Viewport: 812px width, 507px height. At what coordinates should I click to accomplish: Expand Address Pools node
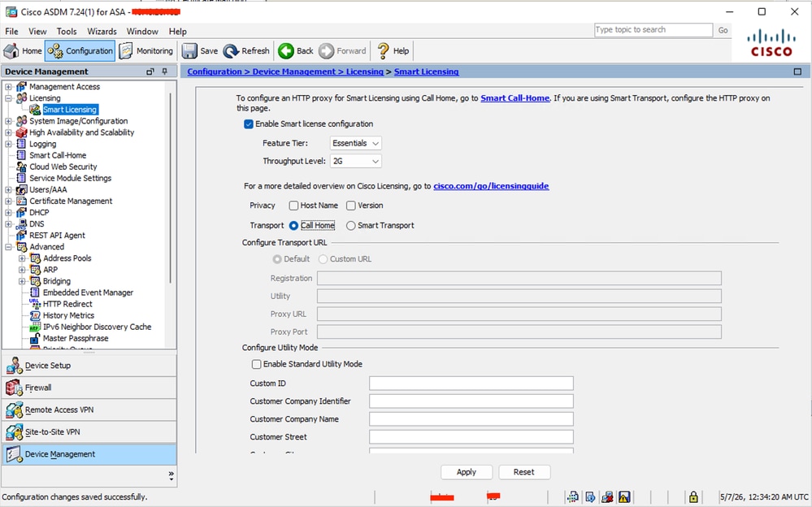(22, 258)
